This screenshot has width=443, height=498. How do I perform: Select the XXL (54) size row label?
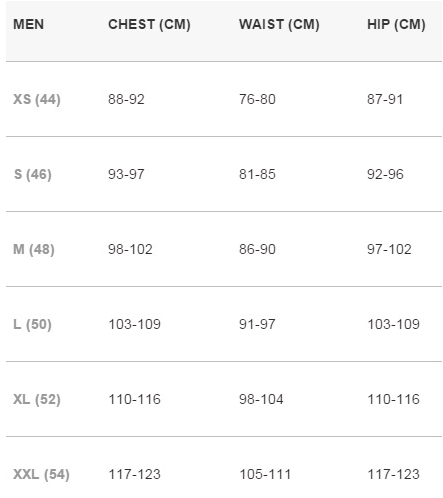pyautogui.click(x=41, y=474)
